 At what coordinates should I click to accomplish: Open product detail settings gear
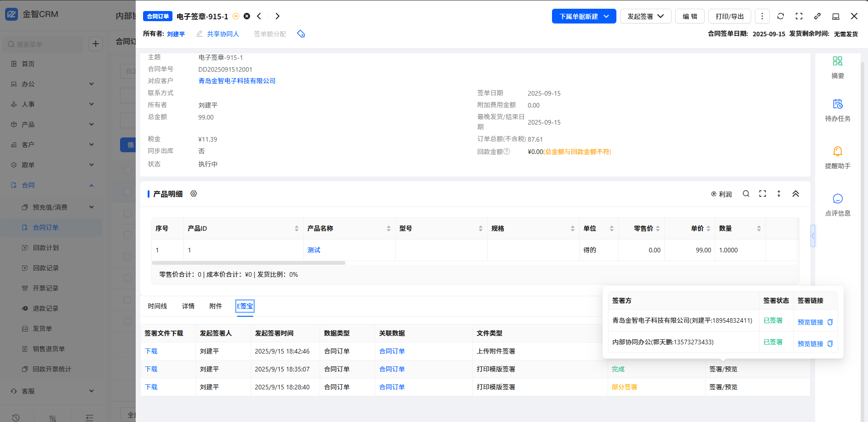click(x=194, y=194)
